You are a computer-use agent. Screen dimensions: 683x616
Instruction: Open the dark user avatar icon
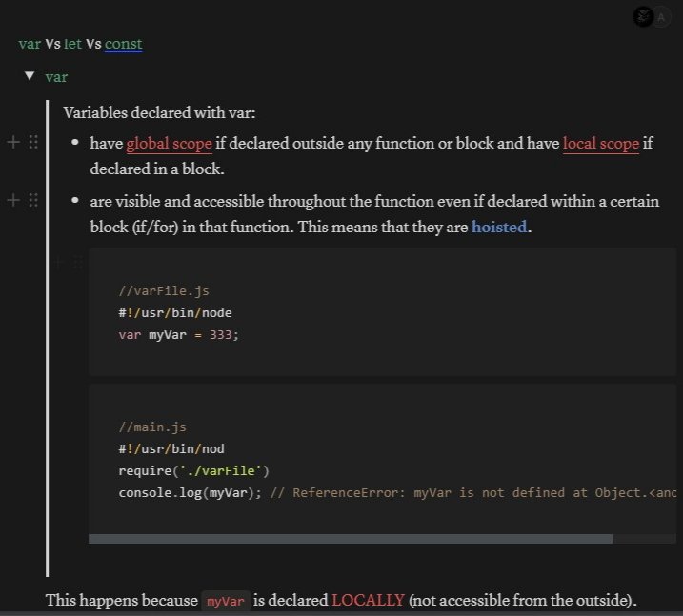(x=643, y=17)
